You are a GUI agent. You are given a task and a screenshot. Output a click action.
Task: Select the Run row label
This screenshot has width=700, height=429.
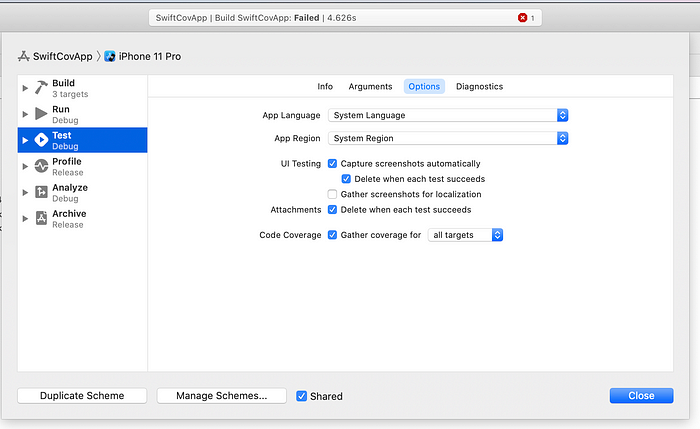(x=61, y=109)
